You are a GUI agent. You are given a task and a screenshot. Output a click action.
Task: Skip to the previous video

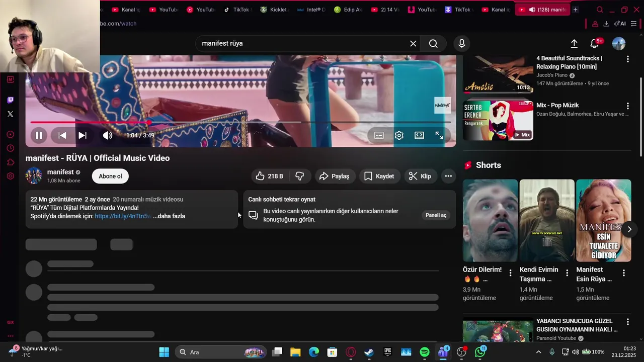click(62, 135)
